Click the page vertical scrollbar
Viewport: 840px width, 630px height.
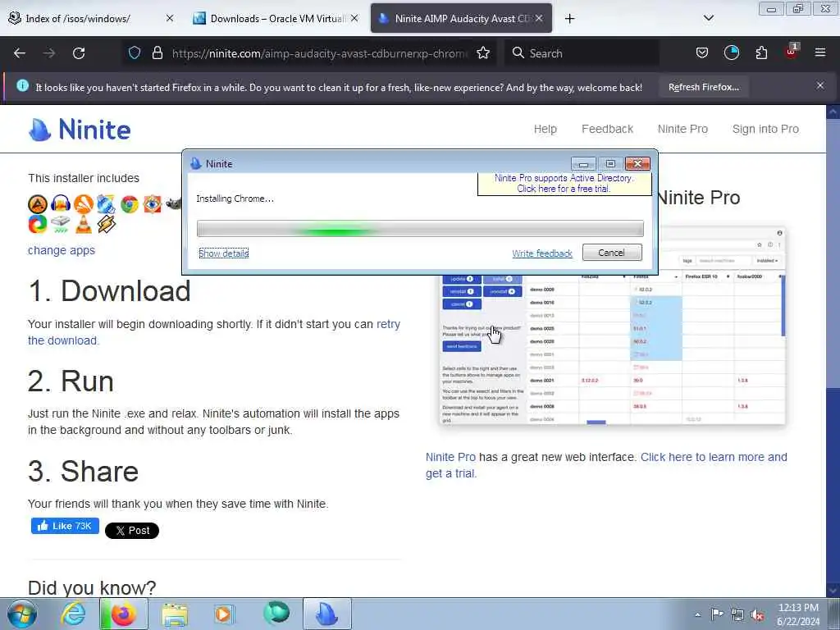tap(833, 351)
